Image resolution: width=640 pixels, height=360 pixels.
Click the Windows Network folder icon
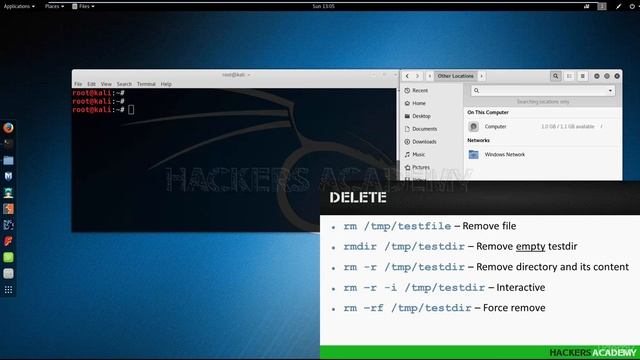[473, 154]
